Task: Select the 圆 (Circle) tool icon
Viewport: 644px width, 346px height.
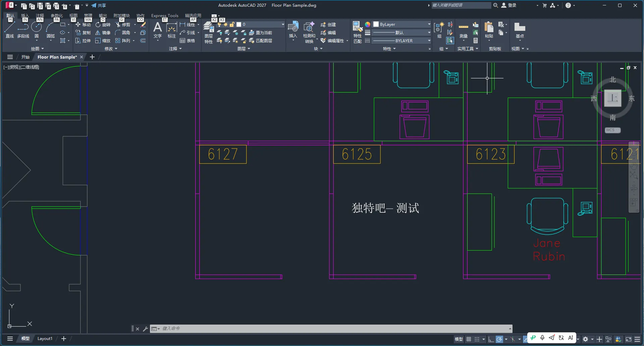Action: click(37, 27)
